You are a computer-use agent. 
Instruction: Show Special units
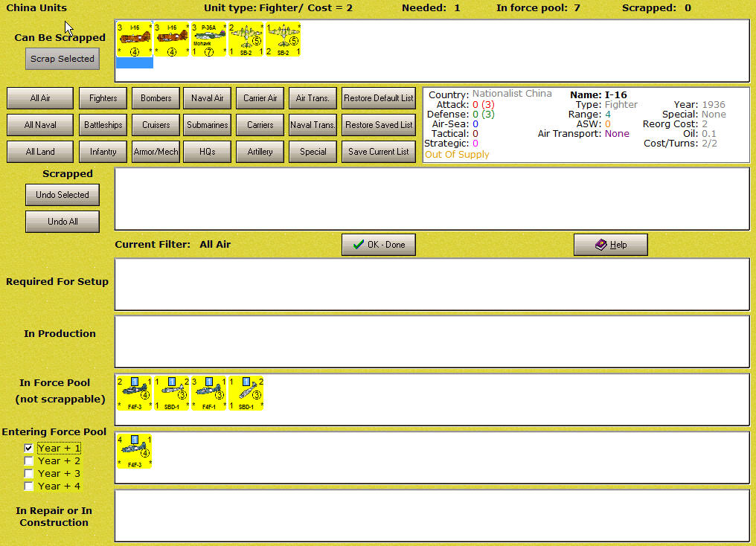coord(313,152)
